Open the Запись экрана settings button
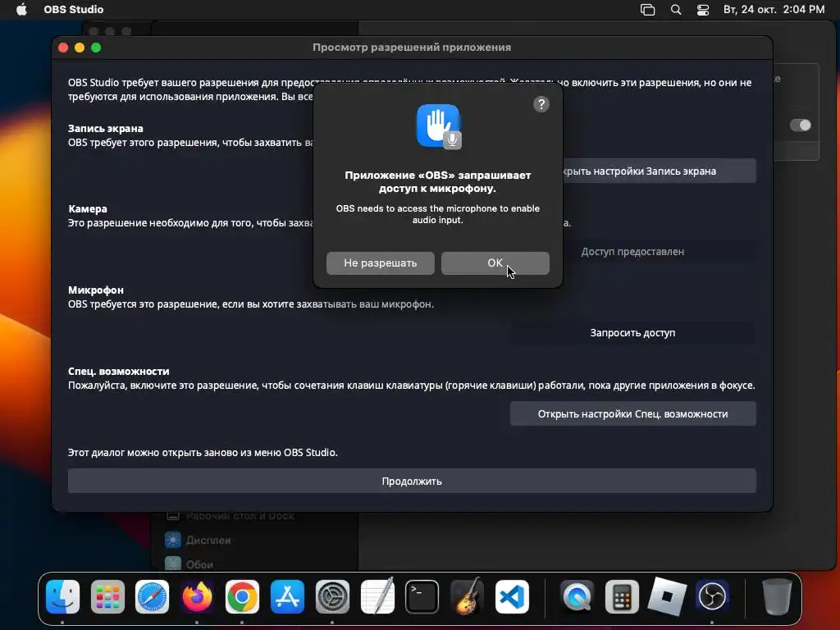 [659, 171]
